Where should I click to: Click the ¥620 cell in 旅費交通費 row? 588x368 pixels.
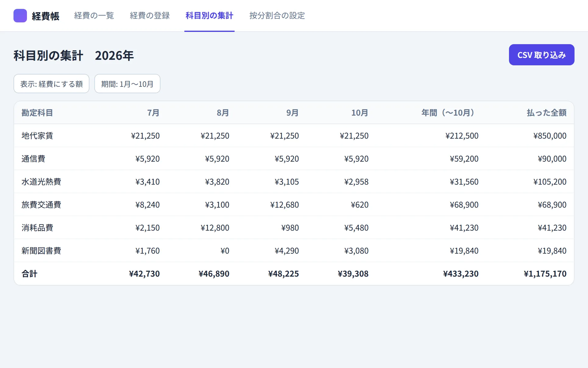[360, 205]
